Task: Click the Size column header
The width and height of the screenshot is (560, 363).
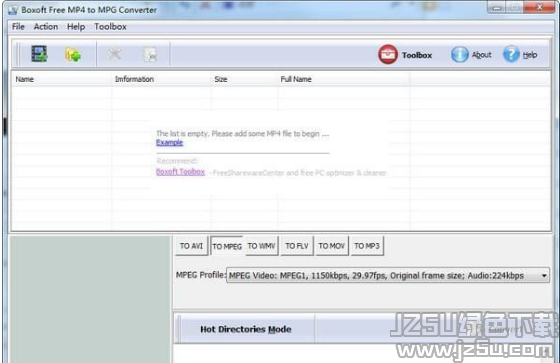Action: click(221, 79)
